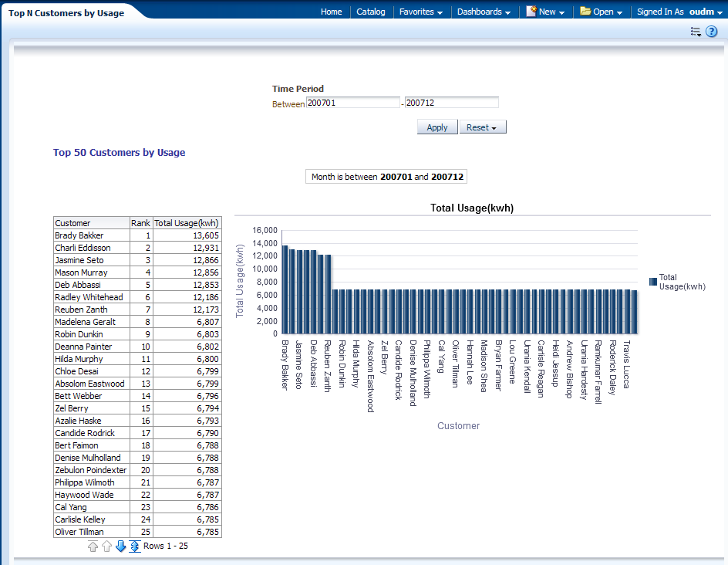Apply the time period filter
This screenshot has width=728, height=565.
(x=437, y=127)
